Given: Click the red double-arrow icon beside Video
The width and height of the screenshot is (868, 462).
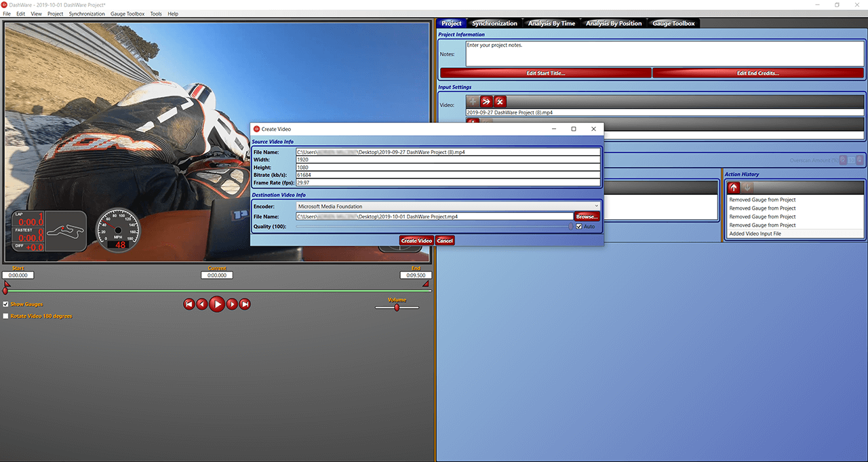Looking at the screenshot, I should (x=486, y=101).
